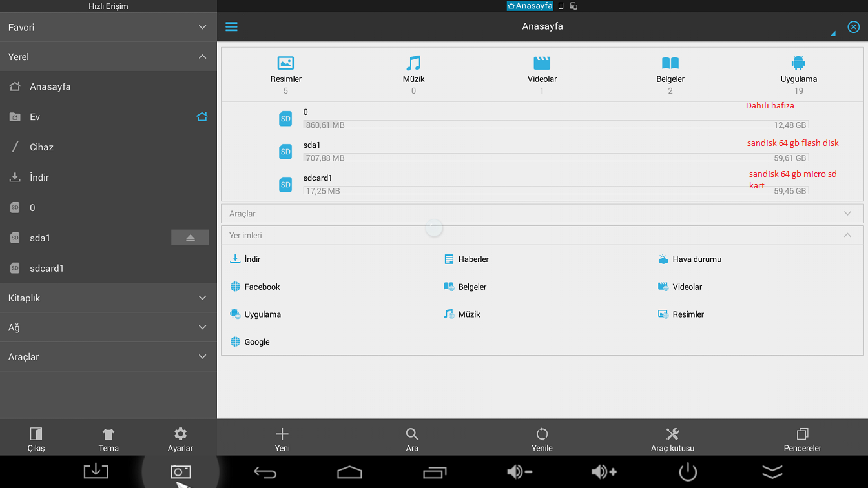Image resolution: width=868 pixels, height=488 pixels.
Task: Open the Facebook bookmark
Action: [x=255, y=287]
